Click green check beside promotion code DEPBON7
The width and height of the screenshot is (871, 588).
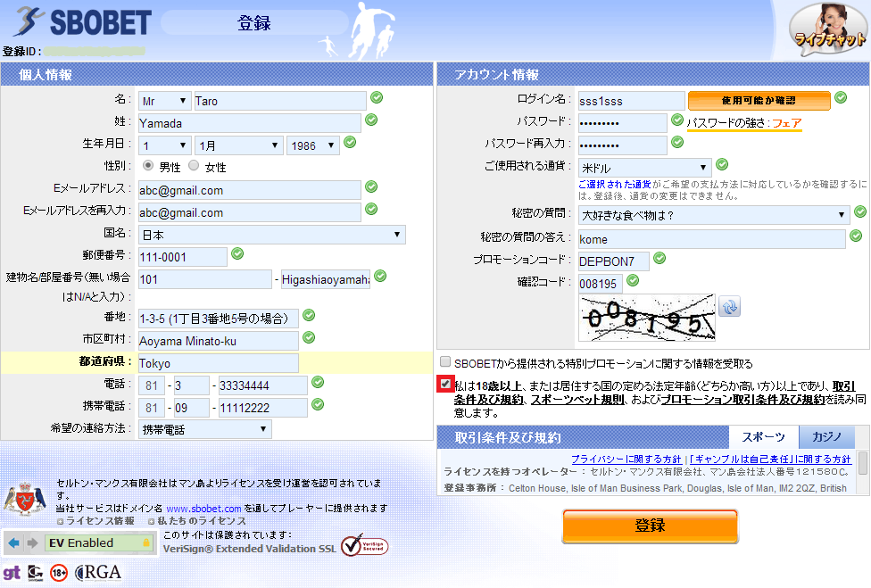(659, 258)
